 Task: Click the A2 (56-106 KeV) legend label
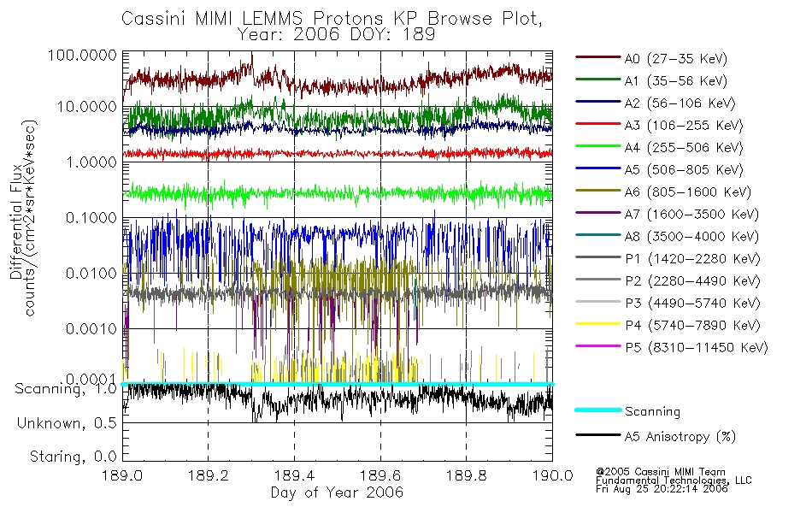point(680,103)
